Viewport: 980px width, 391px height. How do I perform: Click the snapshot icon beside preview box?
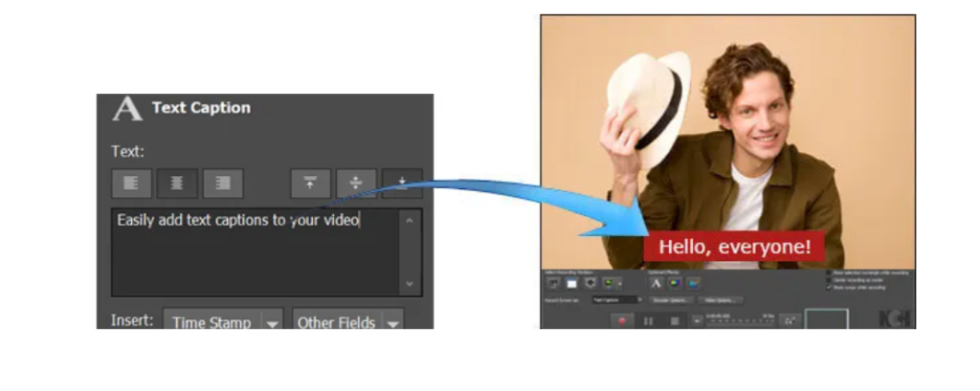790,321
